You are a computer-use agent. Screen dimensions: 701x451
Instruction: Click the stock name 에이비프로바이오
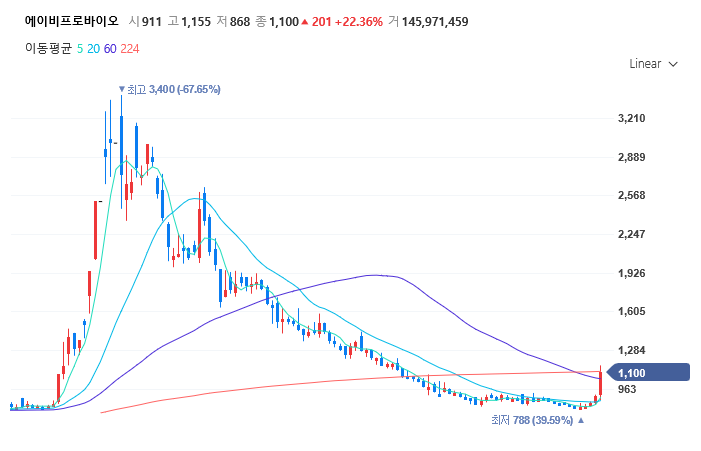point(71,21)
